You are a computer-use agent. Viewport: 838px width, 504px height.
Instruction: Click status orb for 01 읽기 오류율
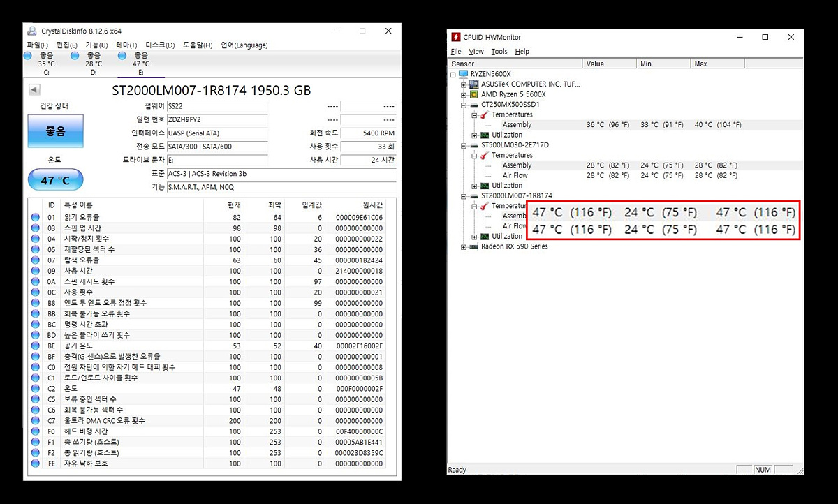(x=35, y=217)
